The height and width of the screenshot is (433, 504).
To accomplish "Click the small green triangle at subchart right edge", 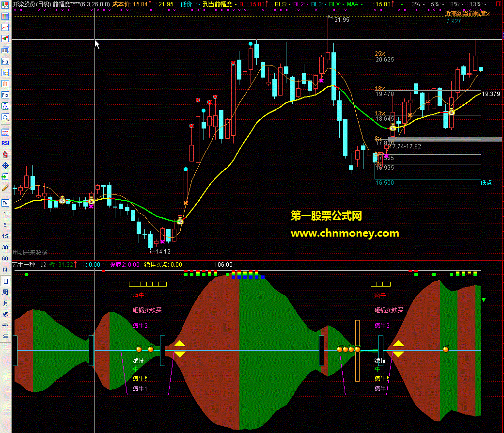I will coord(484,300).
